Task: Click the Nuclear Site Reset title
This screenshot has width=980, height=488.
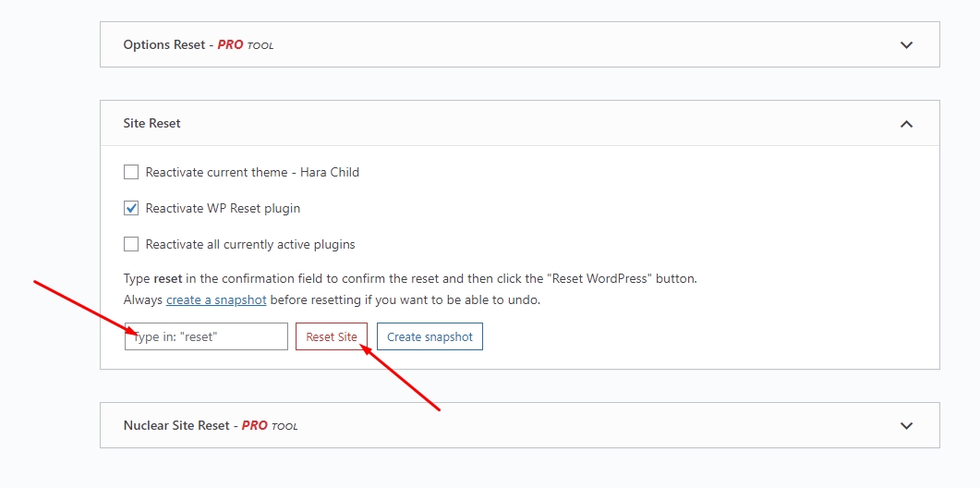Action: click(x=176, y=426)
